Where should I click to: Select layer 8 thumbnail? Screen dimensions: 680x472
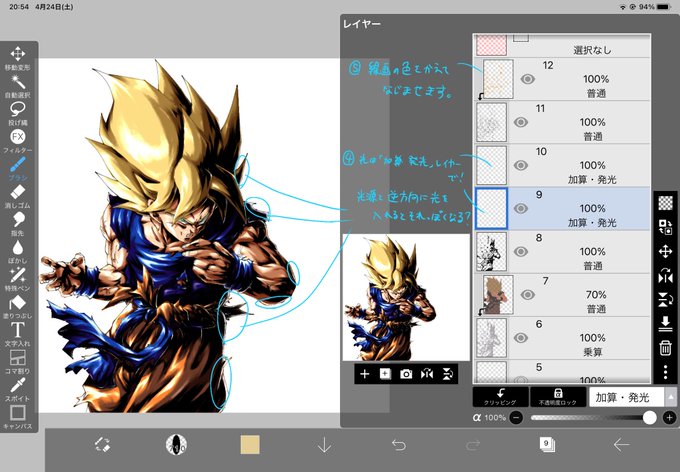(x=491, y=252)
